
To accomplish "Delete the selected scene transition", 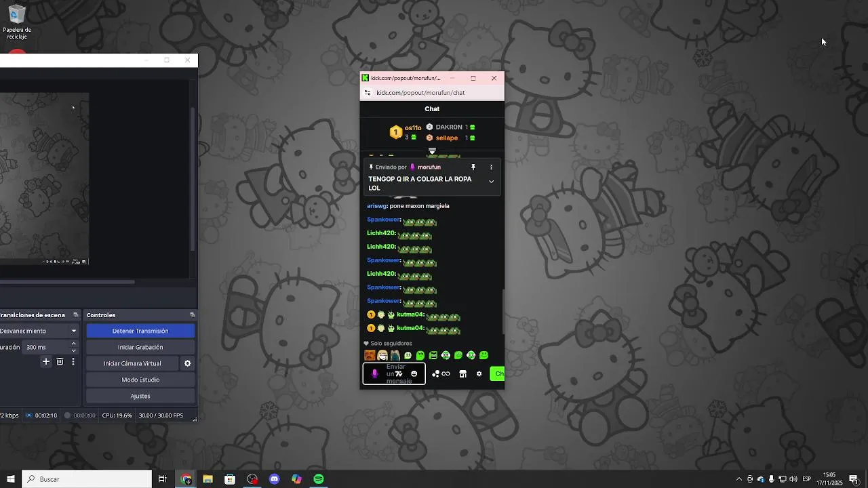I will pyautogui.click(x=60, y=362).
